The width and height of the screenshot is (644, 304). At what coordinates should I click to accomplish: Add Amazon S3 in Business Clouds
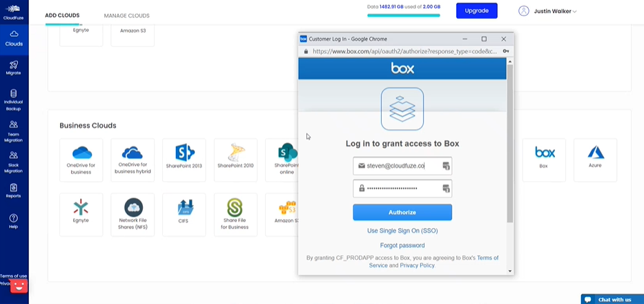pos(282,215)
